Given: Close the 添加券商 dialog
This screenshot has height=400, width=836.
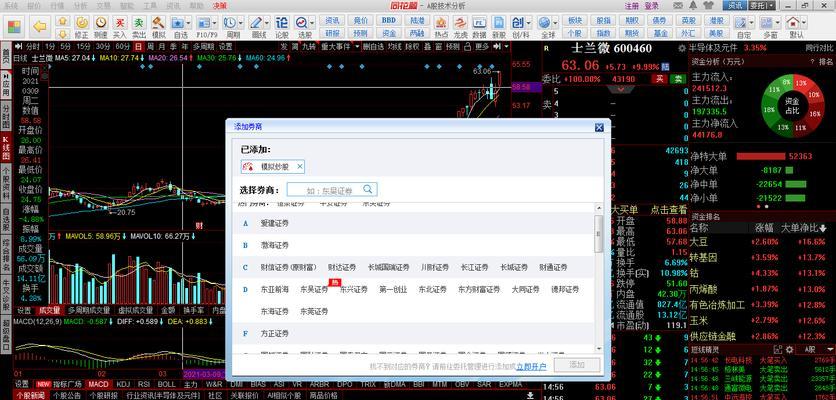Looking at the screenshot, I should coord(599,127).
